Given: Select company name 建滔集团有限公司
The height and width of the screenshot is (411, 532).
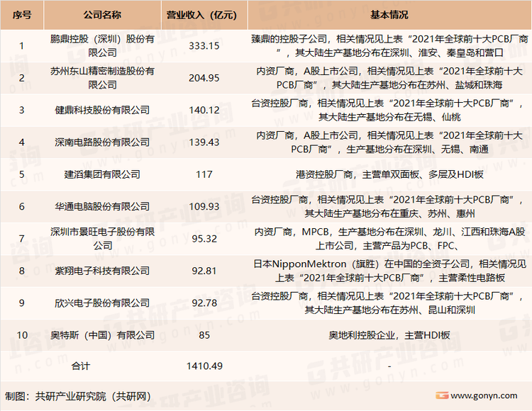Looking at the screenshot, I should [x=102, y=174].
